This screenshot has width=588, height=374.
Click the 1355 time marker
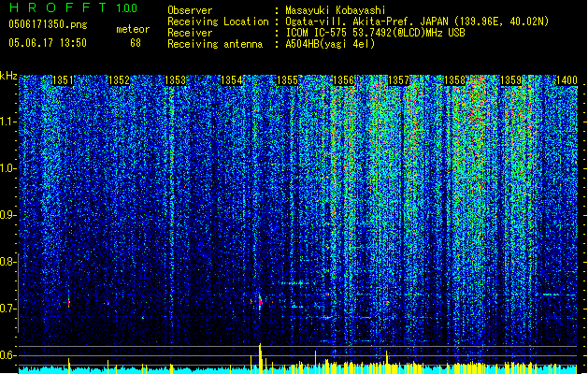tap(287, 80)
